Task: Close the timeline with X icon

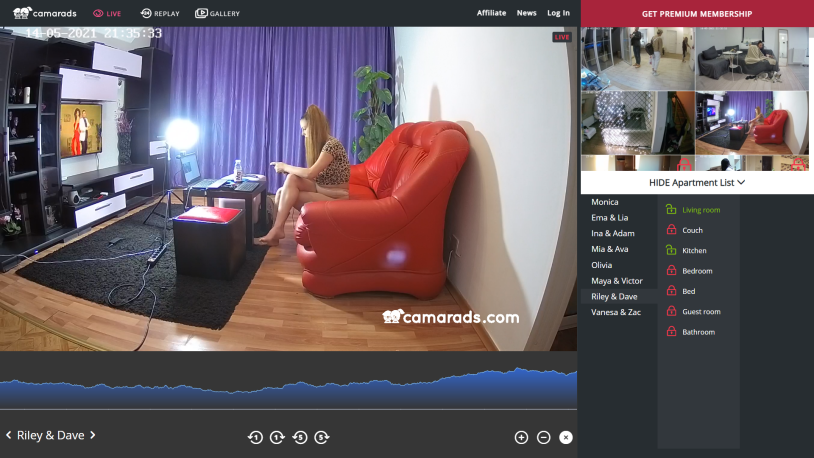Action: (565, 437)
